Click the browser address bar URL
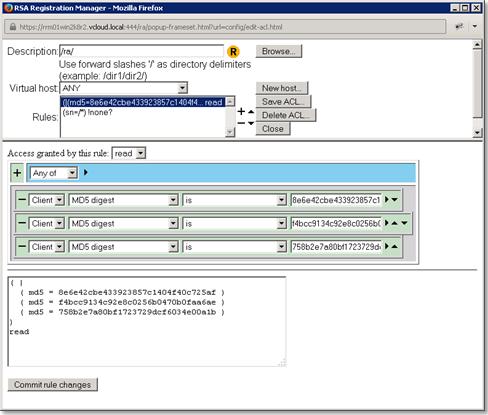 (x=225, y=27)
